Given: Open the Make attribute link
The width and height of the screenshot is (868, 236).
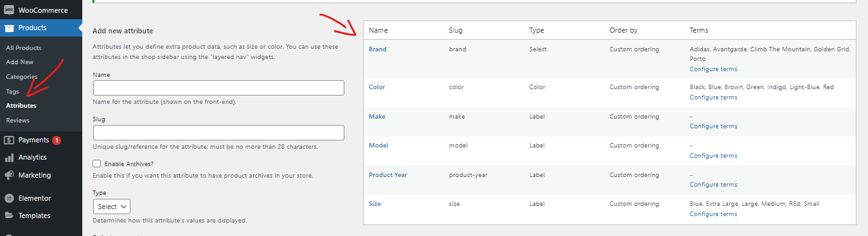Looking at the screenshot, I should point(377,117).
